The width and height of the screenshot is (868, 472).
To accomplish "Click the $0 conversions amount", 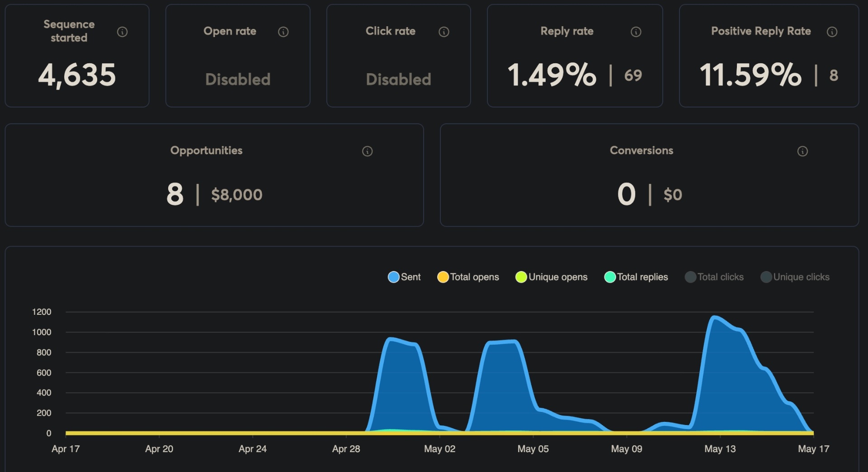I will [x=673, y=195].
